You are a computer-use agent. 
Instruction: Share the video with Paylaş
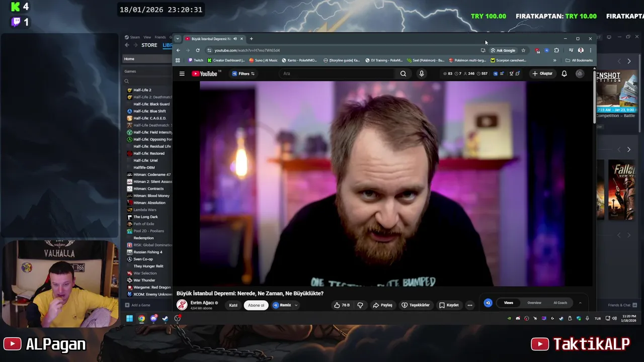[382, 305]
